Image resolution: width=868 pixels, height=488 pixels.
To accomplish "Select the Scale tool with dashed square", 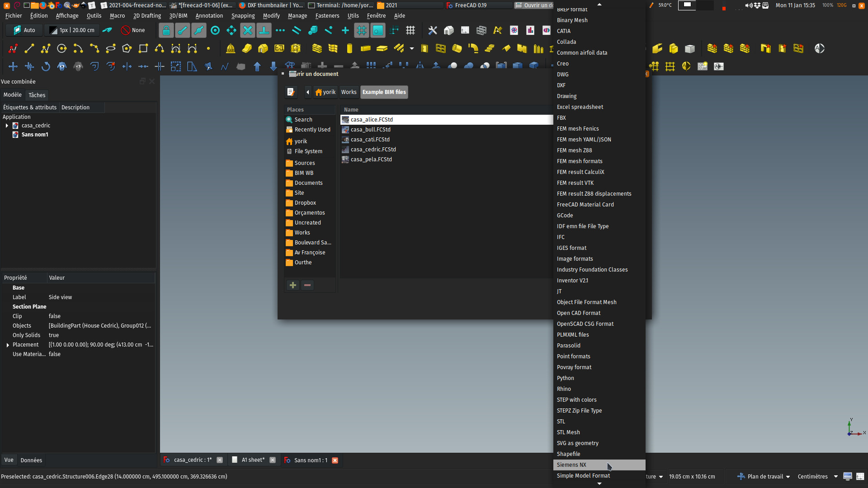I will [x=176, y=66].
